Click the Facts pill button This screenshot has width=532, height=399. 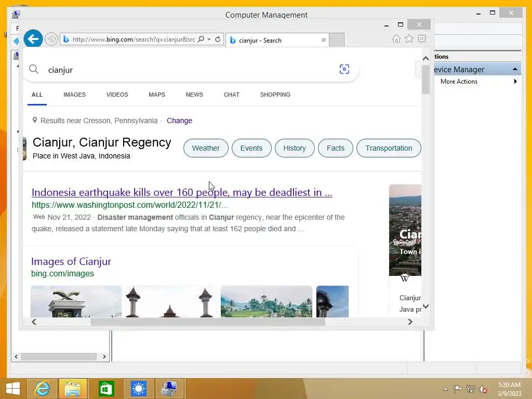(336, 148)
